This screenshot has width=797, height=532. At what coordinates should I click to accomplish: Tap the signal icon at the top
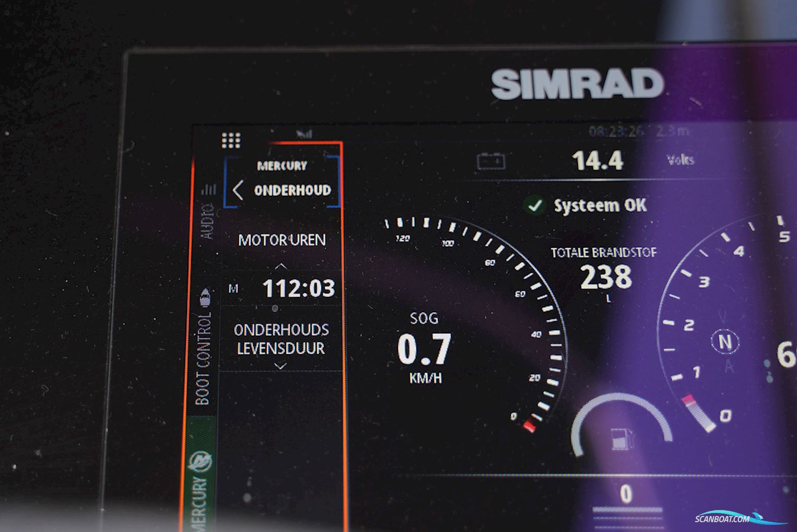pos(304,134)
